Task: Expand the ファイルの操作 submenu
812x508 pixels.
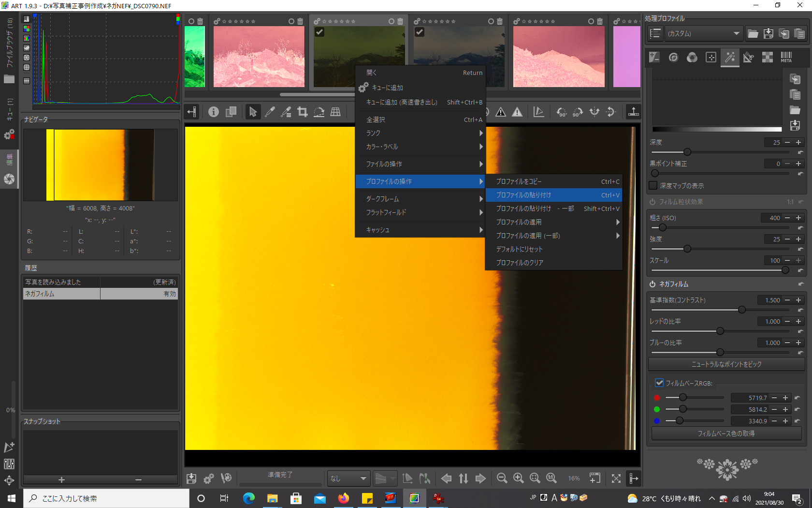Action: coord(420,164)
